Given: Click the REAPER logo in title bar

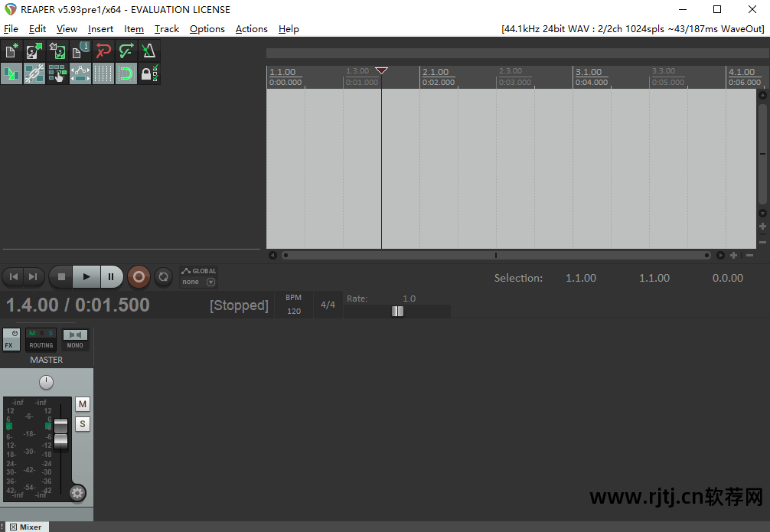Looking at the screenshot, I should [10, 9].
